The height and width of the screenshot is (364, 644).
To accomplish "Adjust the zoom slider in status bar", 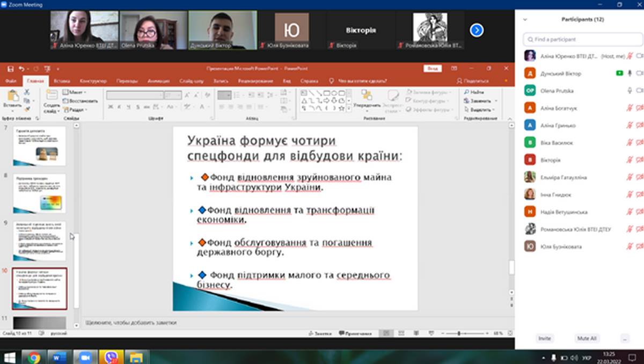I will 459,333.
